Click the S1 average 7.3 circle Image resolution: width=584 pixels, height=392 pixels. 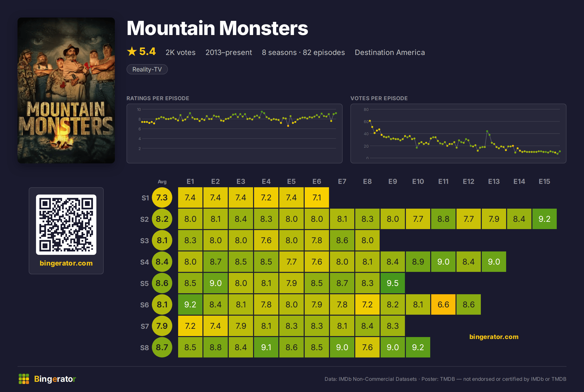[x=162, y=197]
